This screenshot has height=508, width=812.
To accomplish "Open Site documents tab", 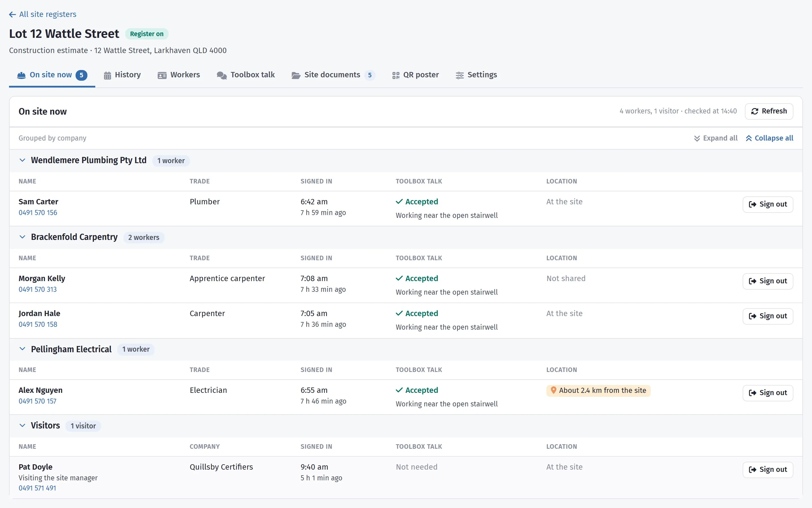I will pos(333,75).
